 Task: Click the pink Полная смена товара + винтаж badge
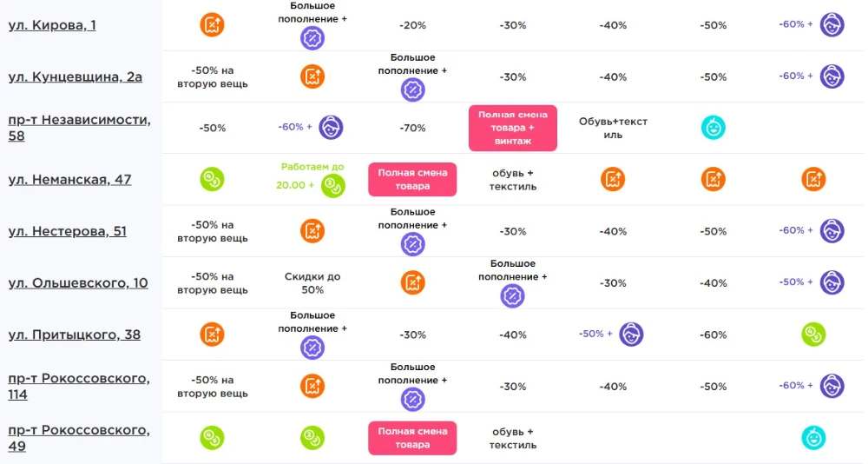click(x=513, y=128)
